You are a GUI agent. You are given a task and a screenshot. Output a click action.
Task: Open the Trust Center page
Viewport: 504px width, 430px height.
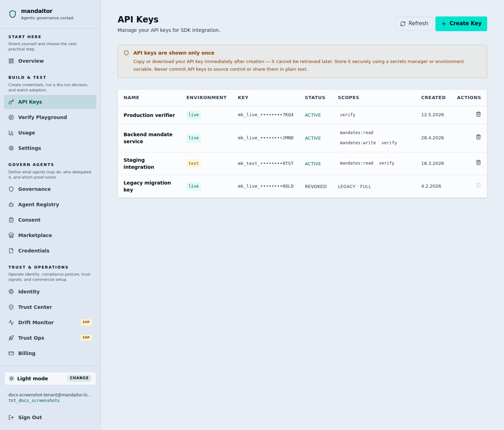tap(50, 307)
